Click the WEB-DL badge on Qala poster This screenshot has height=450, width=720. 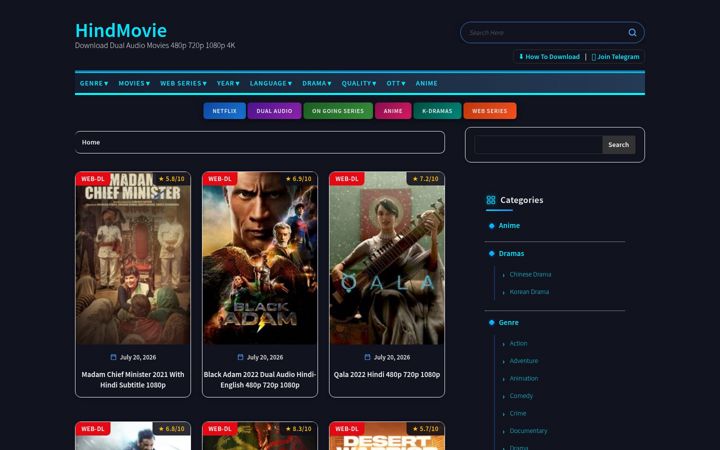pos(347,179)
